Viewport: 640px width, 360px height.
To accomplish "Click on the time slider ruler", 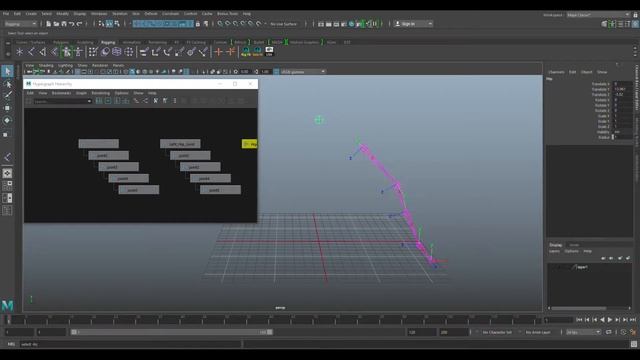I will point(273,320).
